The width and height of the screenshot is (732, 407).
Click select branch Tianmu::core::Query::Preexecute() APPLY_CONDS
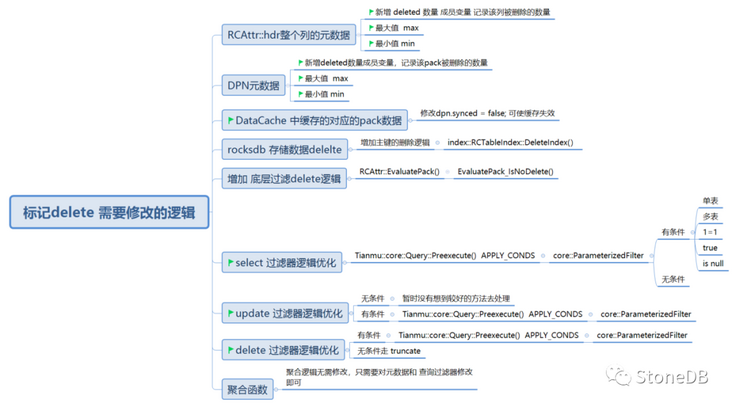click(x=445, y=256)
